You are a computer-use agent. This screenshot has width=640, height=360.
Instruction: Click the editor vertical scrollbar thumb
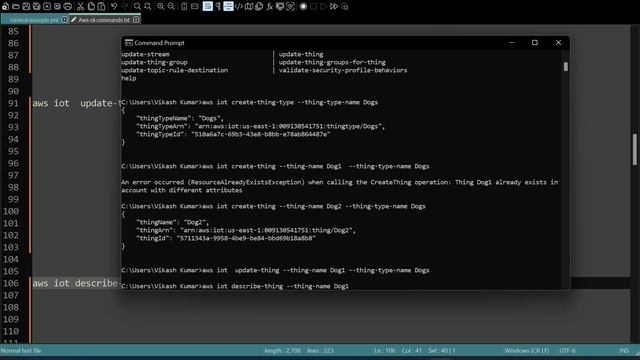(635, 149)
